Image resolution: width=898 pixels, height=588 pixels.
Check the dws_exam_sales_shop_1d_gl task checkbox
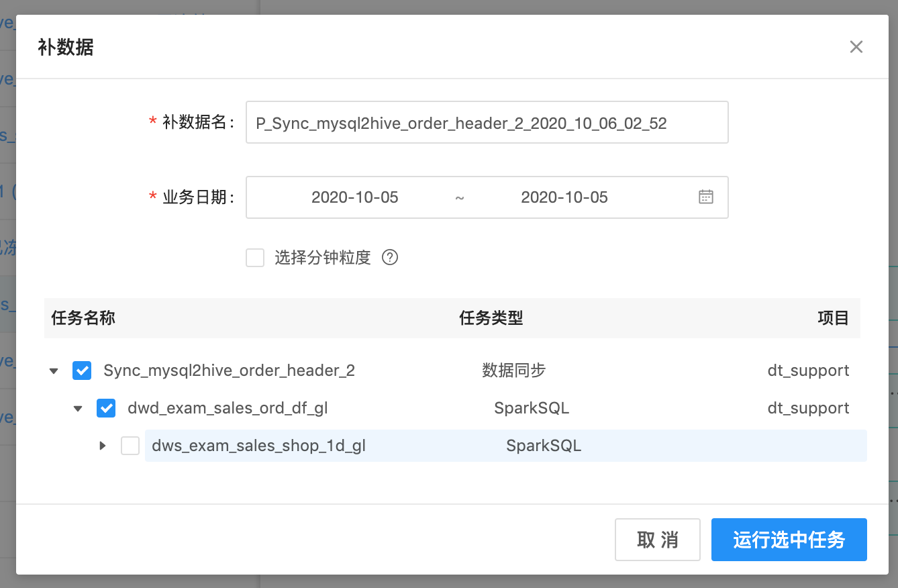[x=130, y=446]
